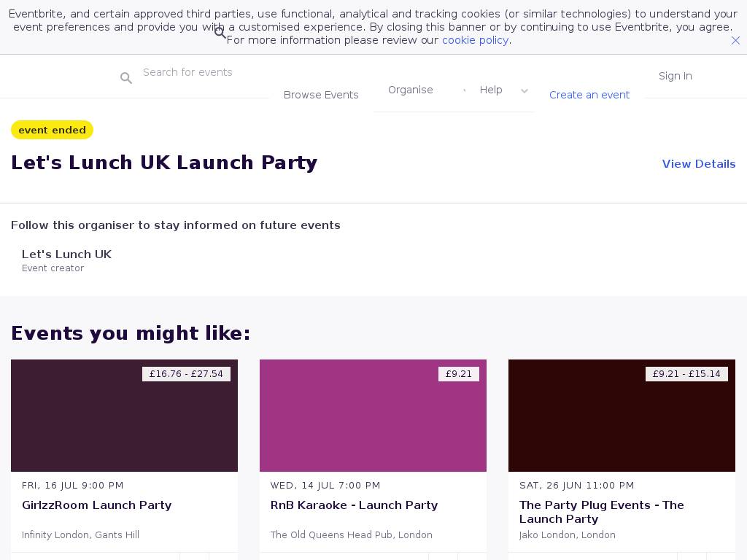Go to Browse Events
747x560 pixels.
click(x=321, y=95)
